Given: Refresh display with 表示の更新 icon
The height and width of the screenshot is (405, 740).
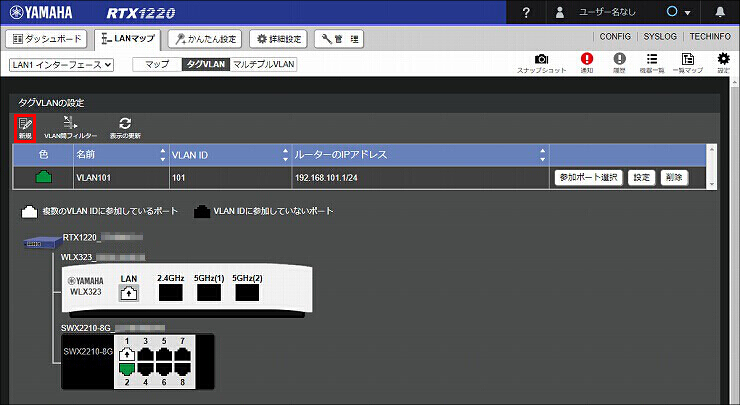Looking at the screenshot, I should 125,128.
